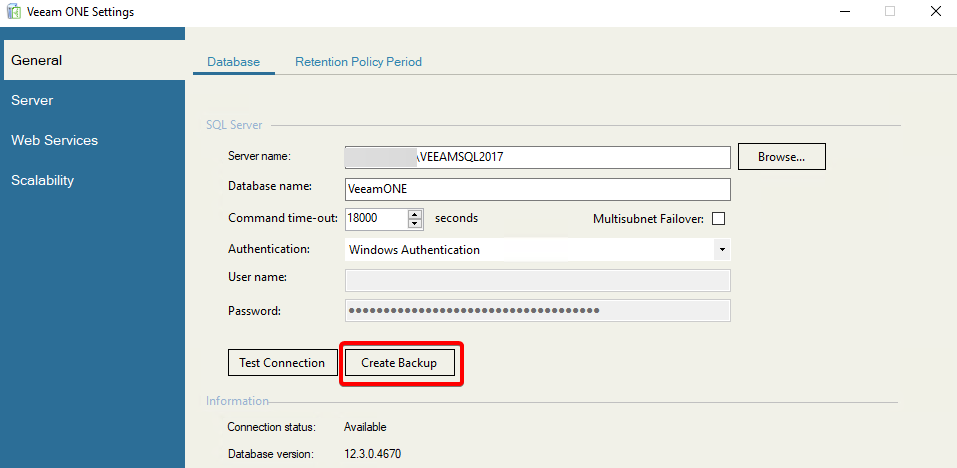Switch to the Database tab

pyautogui.click(x=233, y=62)
